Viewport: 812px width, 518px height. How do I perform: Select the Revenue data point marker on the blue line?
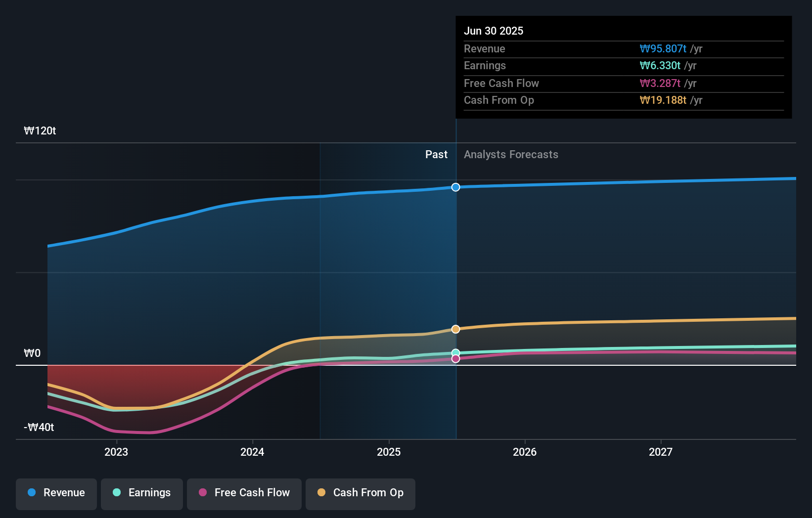(456, 187)
